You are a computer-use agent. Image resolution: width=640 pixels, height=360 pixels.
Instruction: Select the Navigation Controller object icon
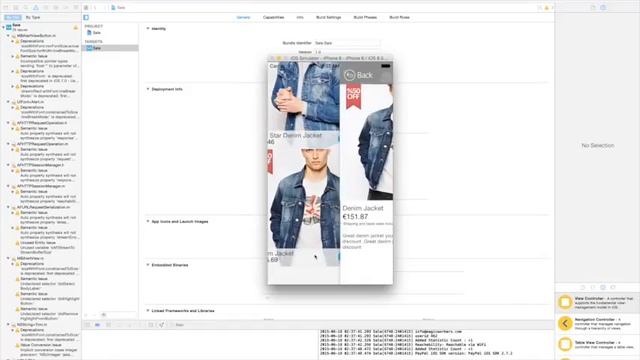pyautogui.click(x=565, y=323)
